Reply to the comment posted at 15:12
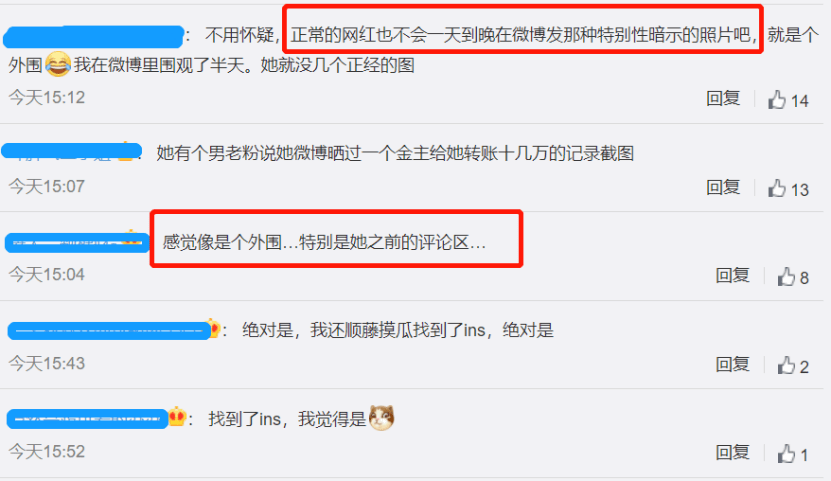This screenshot has width=831, height=481. coord(723,98)
